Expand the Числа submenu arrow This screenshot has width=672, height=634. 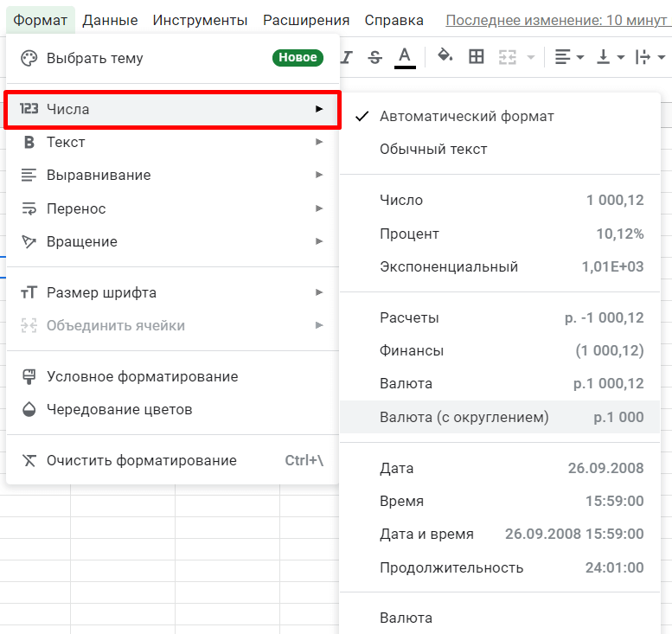click(x=319, y=109)
